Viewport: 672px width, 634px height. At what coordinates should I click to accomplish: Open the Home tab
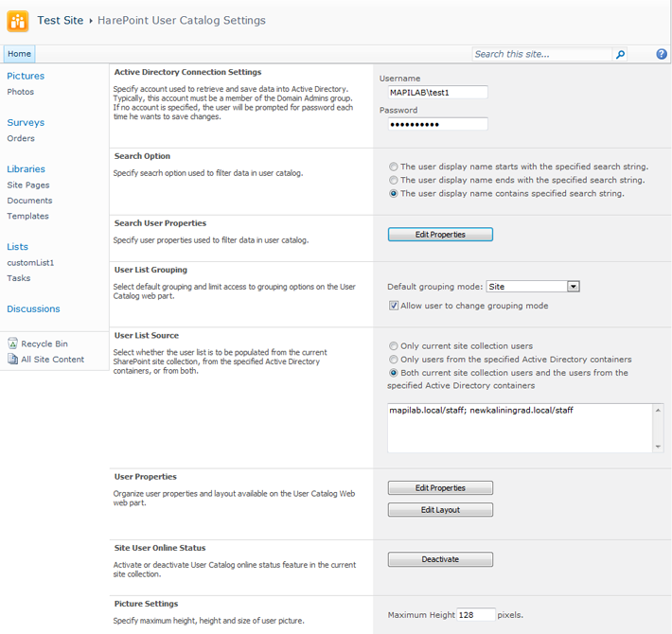(x=19, y=54)
